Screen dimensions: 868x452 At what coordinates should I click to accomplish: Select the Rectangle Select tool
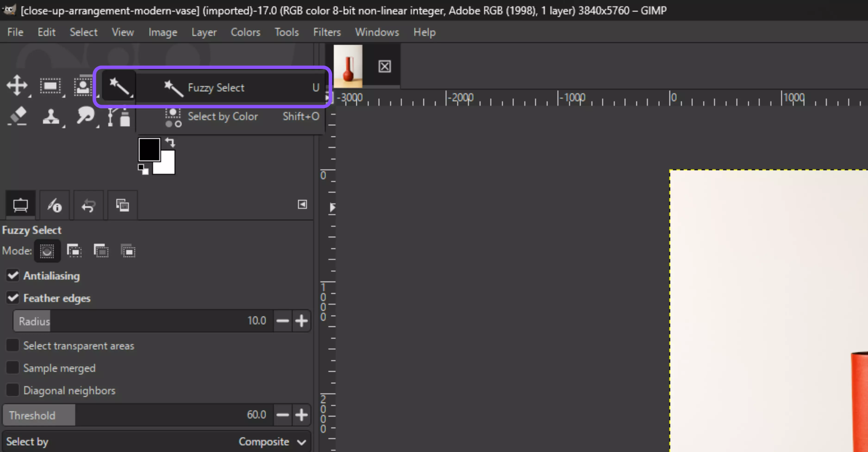[50, 86]
